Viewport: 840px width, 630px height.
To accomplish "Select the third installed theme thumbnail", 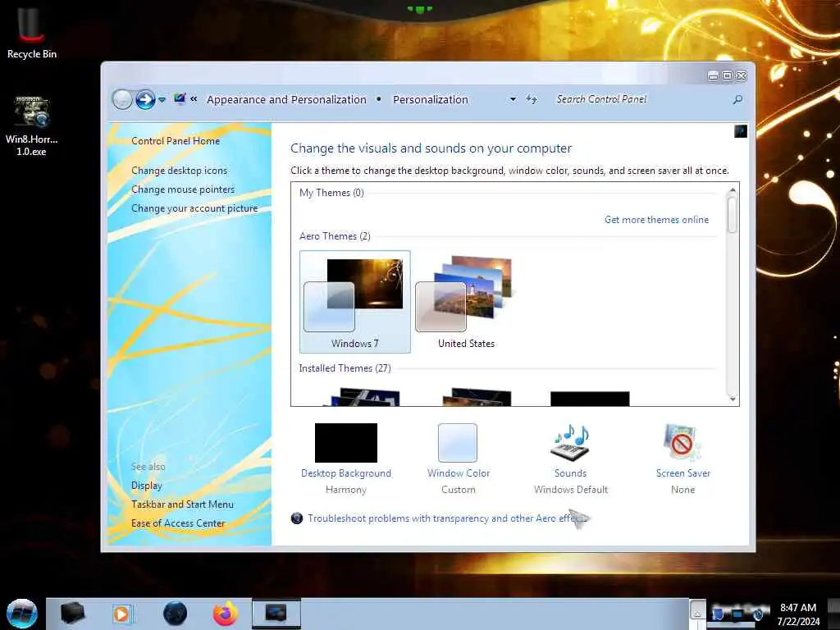I will click(x=590, y=399).
